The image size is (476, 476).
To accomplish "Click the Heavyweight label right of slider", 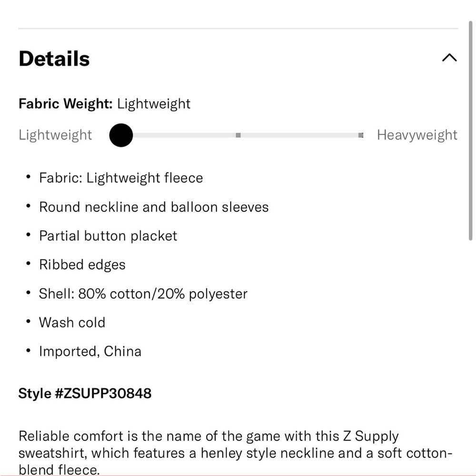I will click(417, 135).
